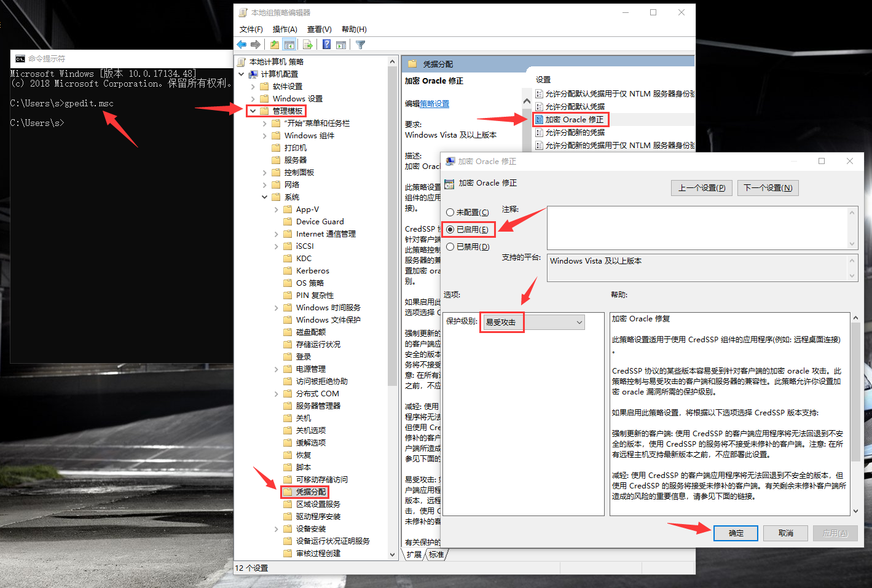Click the Filter funnel toolbar icon
This screenshot has height=588, width=872.
(361, 44)
